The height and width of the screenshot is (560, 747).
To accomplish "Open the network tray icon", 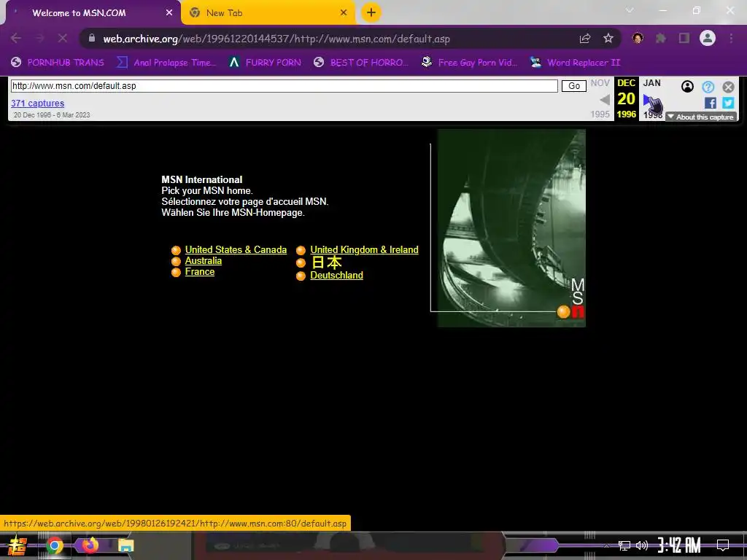I will pyautogui.click(x=624, y=545).
